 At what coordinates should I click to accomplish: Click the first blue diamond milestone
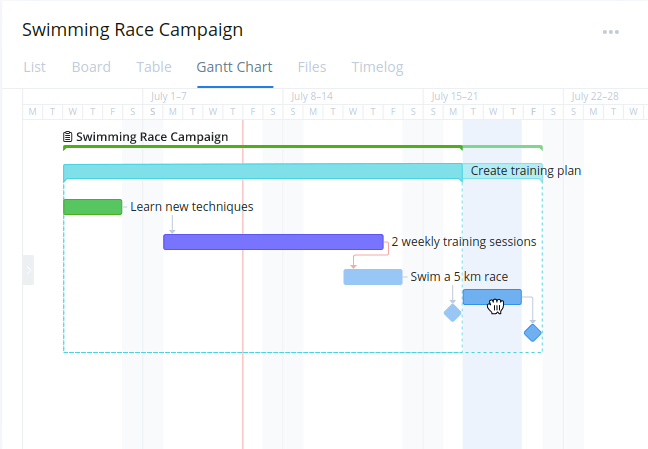452,313
